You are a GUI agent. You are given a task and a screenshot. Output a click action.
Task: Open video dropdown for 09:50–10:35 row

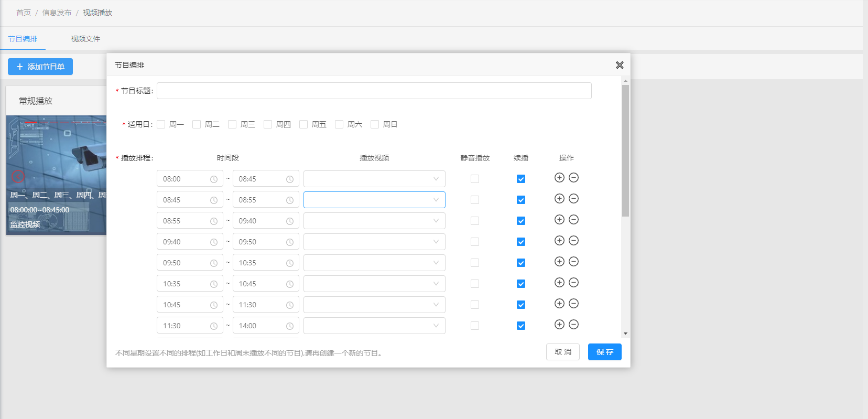[374, 263]
